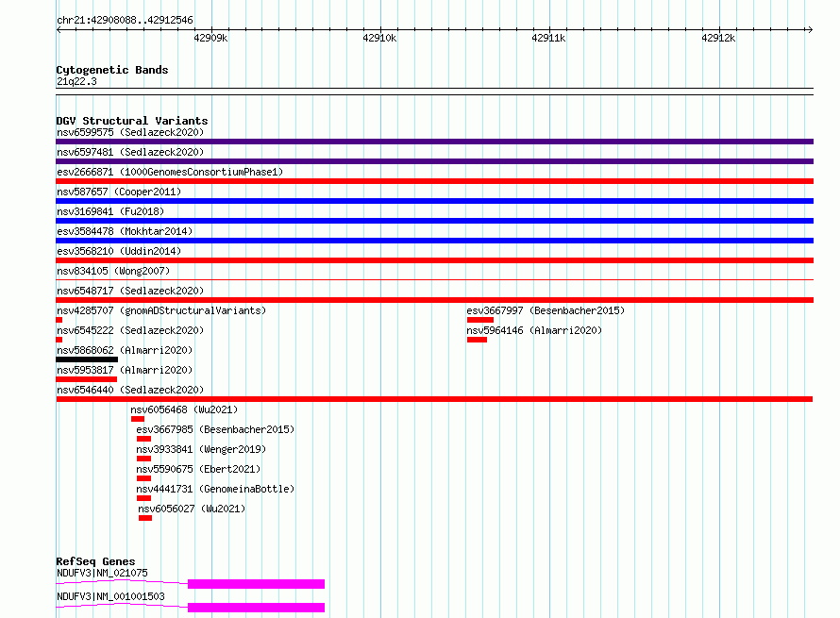
Task: Click the nsv6599575 (Sedlazeck2020) variant label
Action: point(130,132)
